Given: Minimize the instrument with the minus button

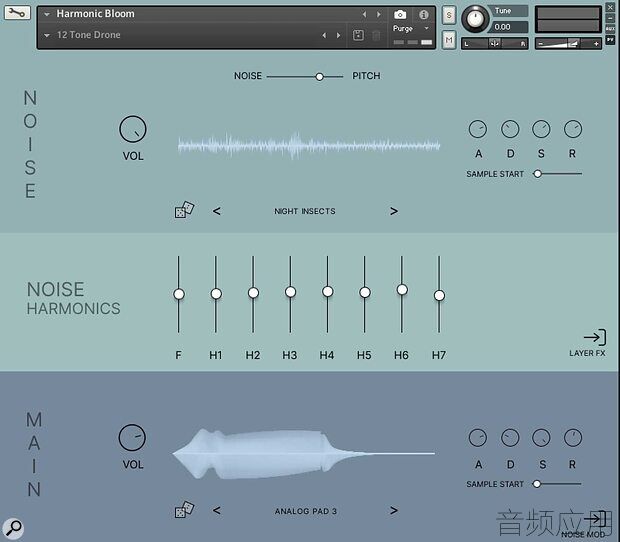Looking at the screenshot, I should [x=610, y=18].
